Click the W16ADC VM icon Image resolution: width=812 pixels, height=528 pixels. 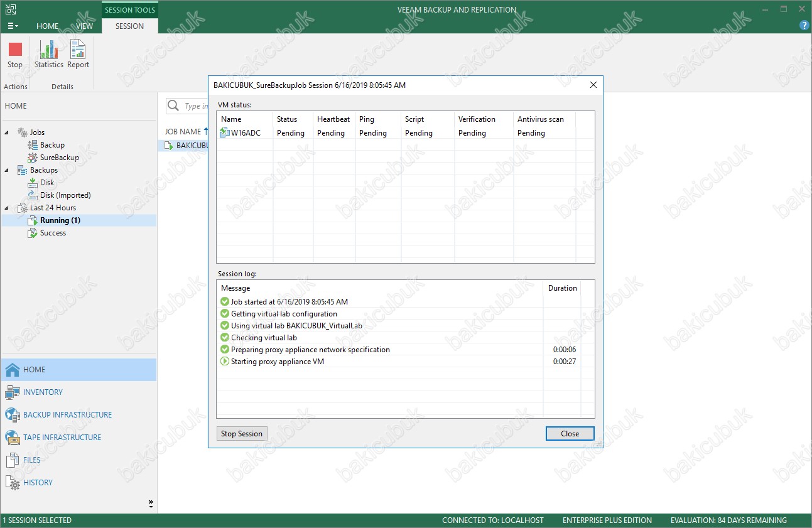click(225, 133)
